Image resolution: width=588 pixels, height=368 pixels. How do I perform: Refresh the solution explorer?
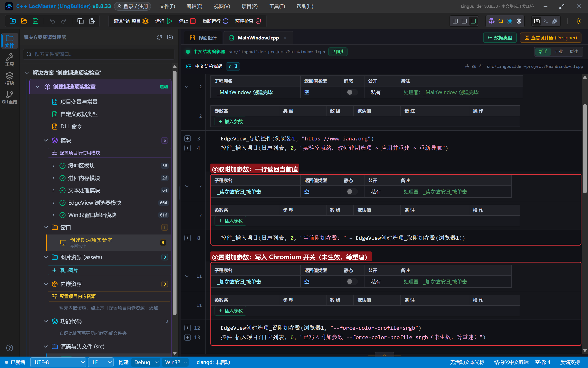(x=159, y=37)
